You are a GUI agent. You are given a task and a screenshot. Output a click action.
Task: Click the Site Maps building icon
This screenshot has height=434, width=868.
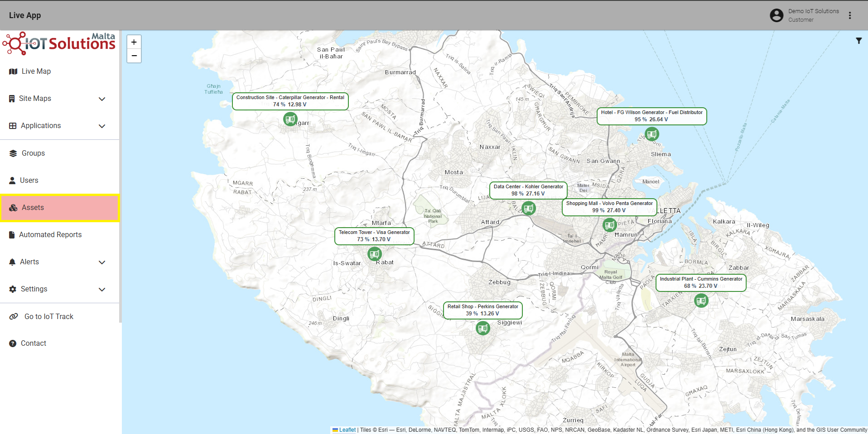12,99
